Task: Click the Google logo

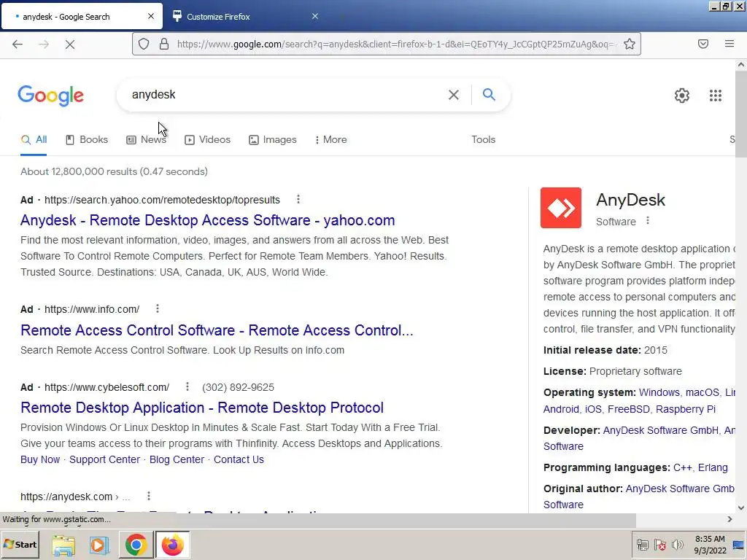Action: pos(51,96)
